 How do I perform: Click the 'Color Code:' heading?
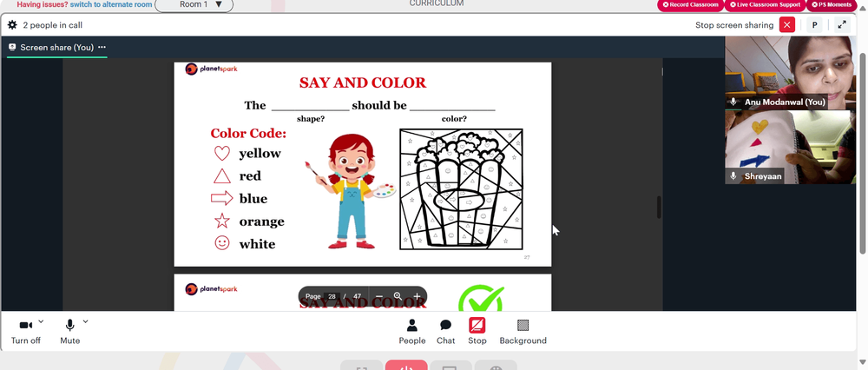(248, 134)
